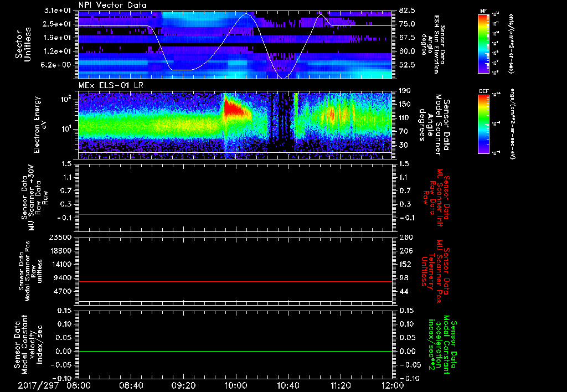Click the white sun elevation curve peak

[246, 14]
